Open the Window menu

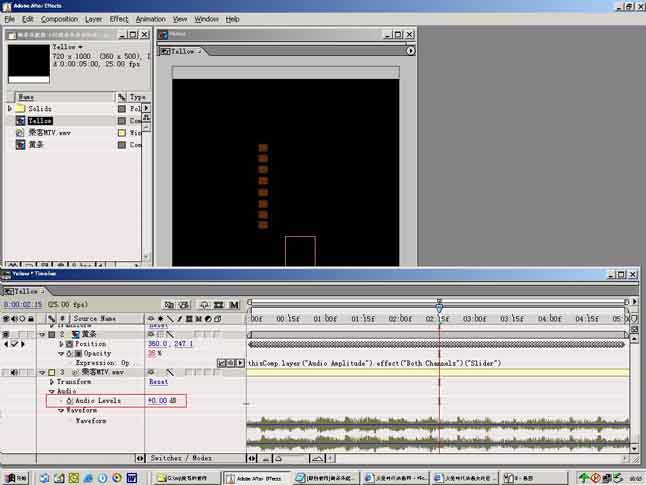click(x=206, y=19)
